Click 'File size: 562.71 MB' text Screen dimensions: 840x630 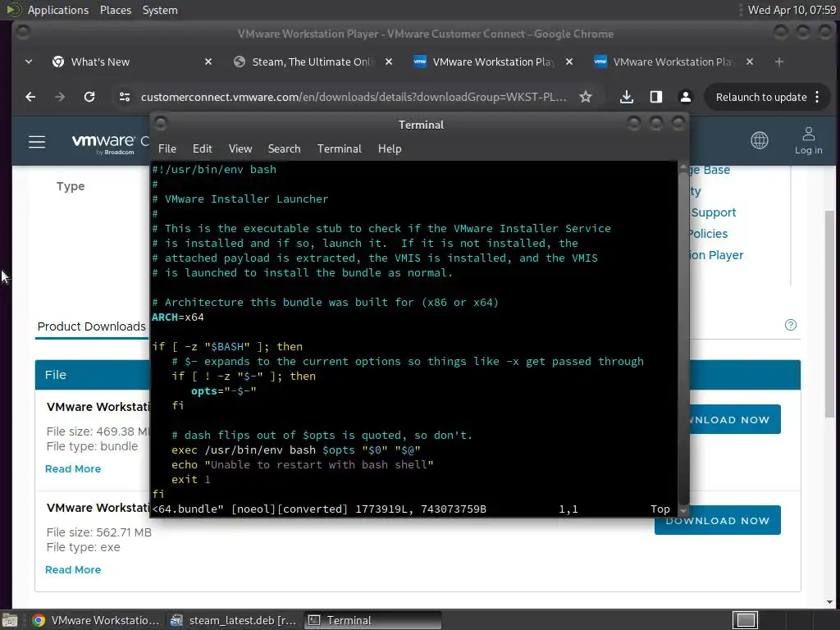point(98,532)
